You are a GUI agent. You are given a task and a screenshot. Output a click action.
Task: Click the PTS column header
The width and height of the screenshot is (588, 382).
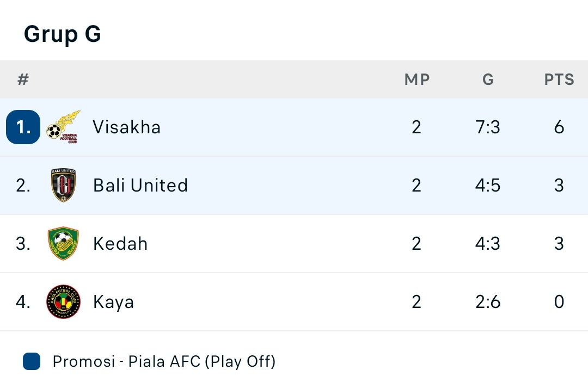[x=559, y=79]
